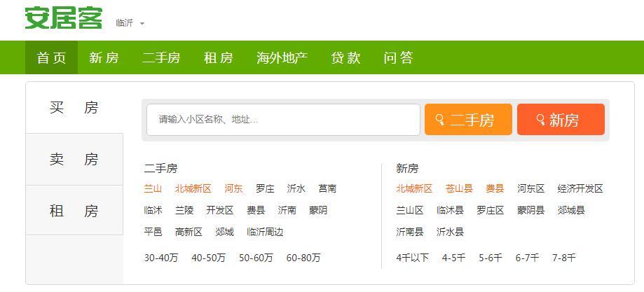
Task: Select the 卖房 side tab
Action: 74,159
